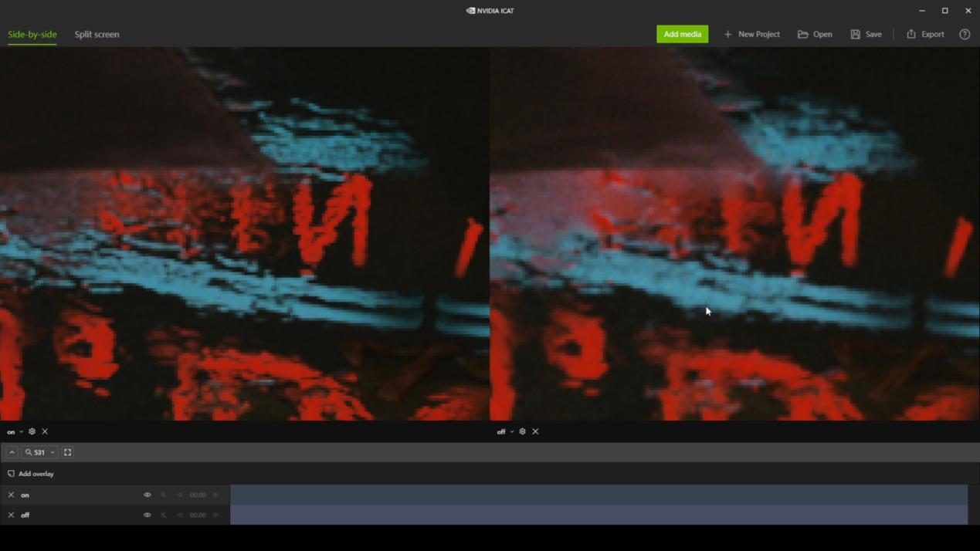The width and height of the screenshot is (980, 551).
Task: Step the 'off' track forward one frame
Action: pos(215,515)
